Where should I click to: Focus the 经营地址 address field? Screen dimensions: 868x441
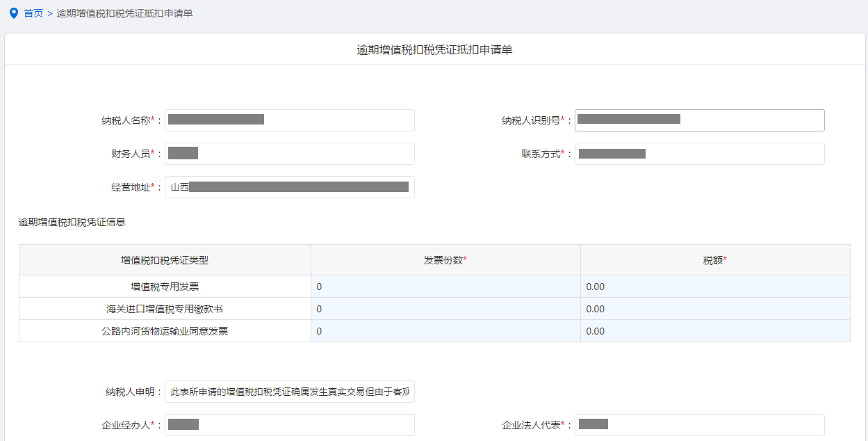pyautogui.click(x=289, y=187)
